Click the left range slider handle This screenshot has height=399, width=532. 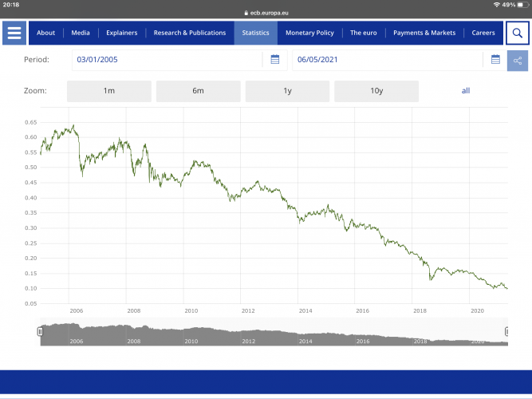point(41,331)
